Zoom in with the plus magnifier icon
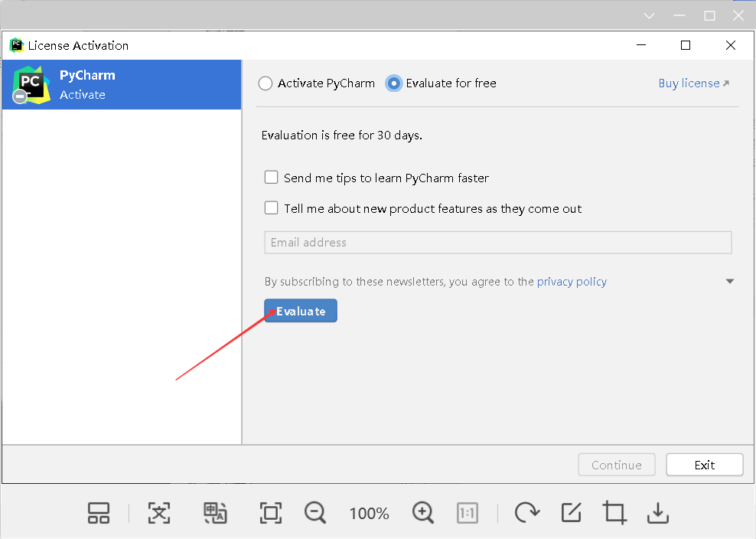This screenshot has width=756, height=539. (423, 513)
